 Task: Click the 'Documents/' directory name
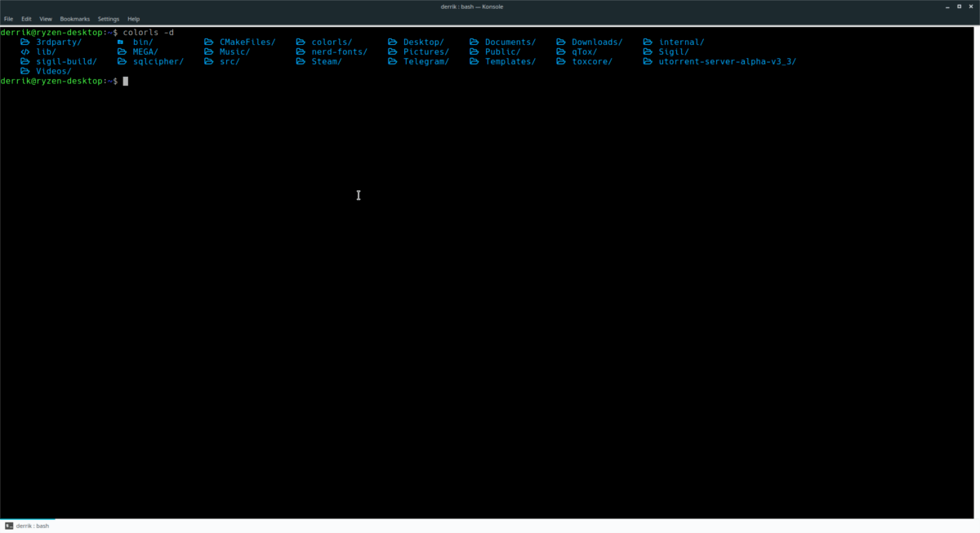[510, 42]
